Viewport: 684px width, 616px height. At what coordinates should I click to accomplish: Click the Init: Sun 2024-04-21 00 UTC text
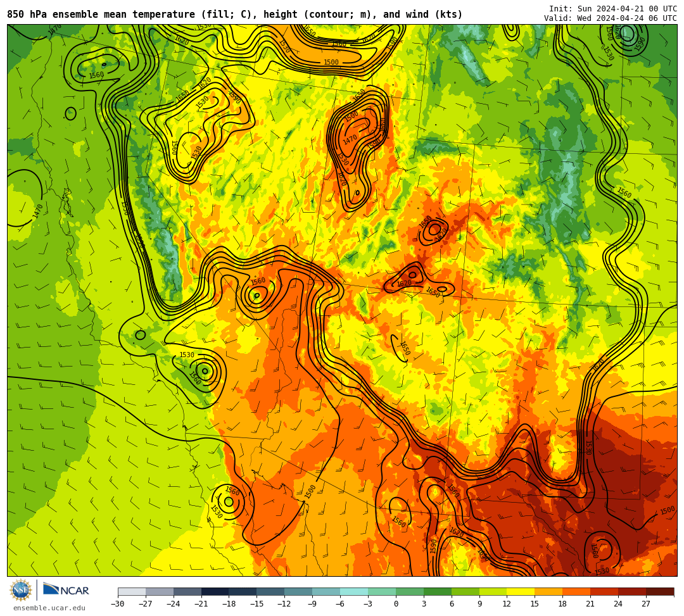click(613, 9)
